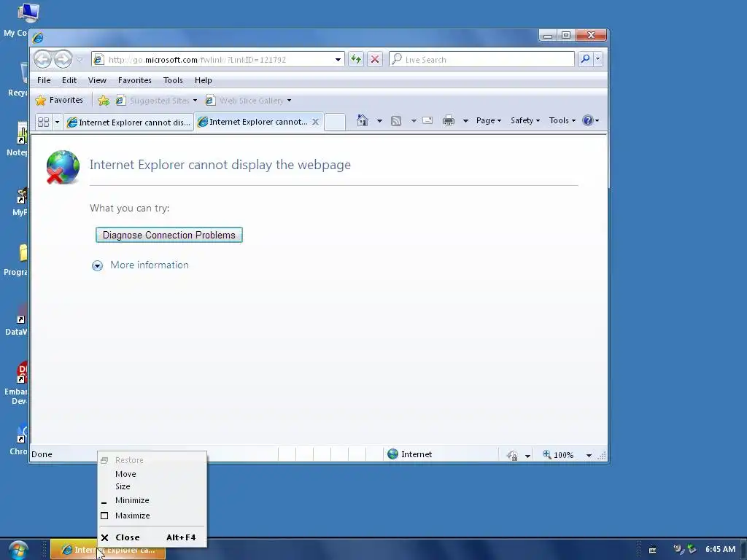Click the Internet zone globe in status bar
747x560 pixels.
(392, 454)
